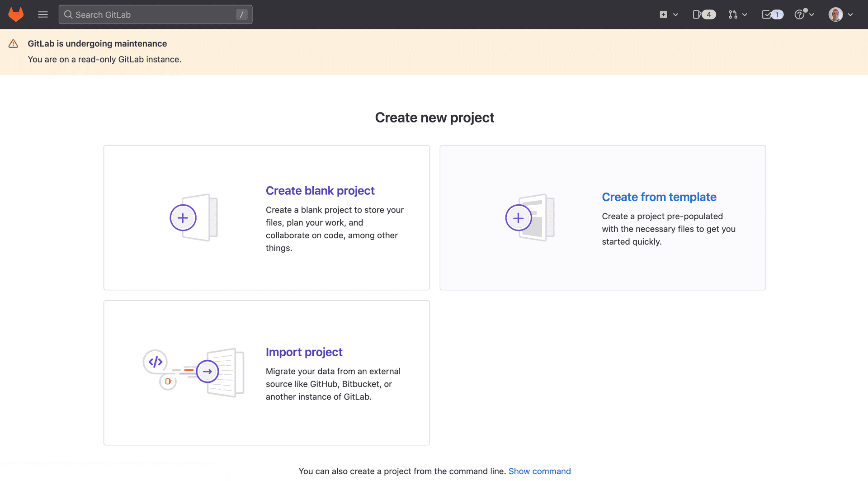Click the GitLab fox logo

click(15, 14)
